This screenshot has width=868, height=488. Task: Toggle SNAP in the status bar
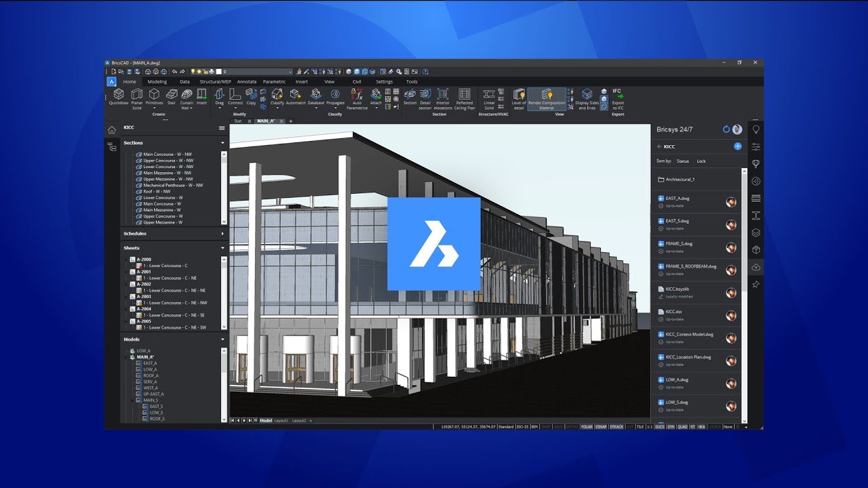(x=546, y=427)
